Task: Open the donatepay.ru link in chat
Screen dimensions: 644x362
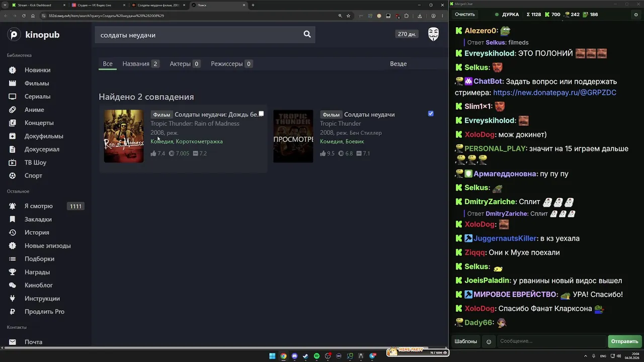Action: coord(554,93)
